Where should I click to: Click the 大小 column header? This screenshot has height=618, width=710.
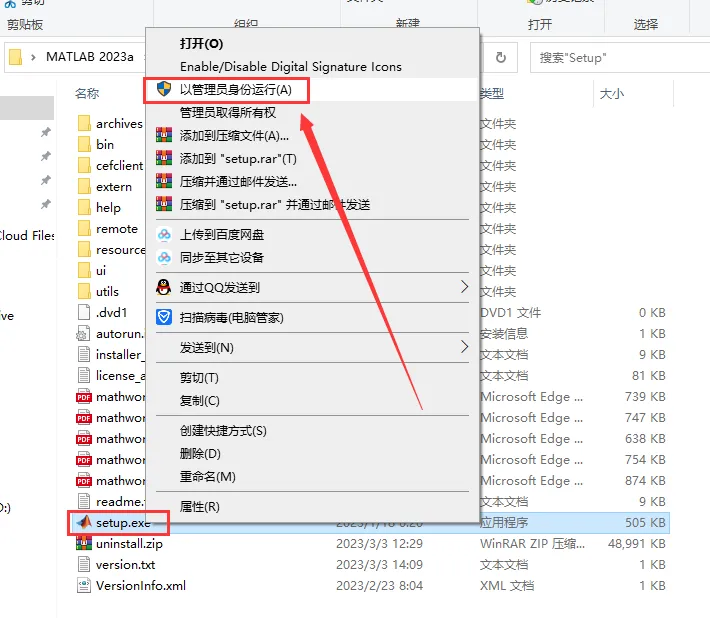[x=611, y=94]
